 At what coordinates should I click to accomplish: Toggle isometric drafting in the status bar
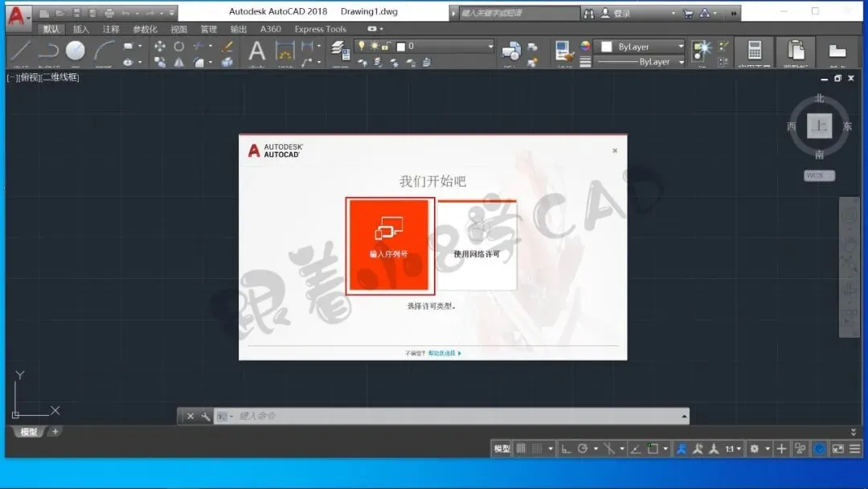pos(609,449)
